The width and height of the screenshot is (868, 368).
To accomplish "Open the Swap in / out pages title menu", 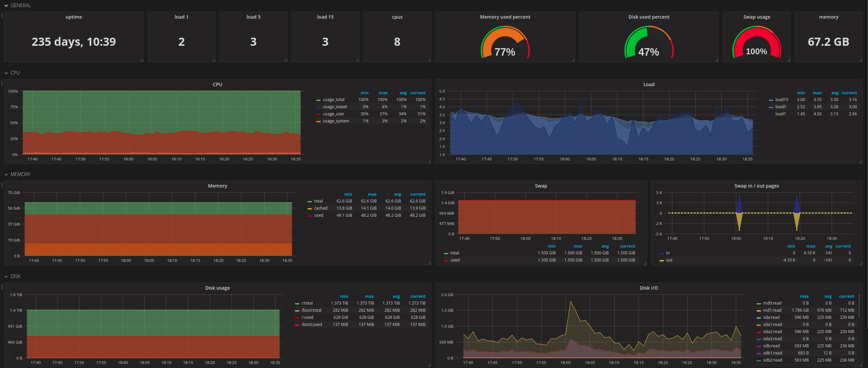I will tap(756, 186).
